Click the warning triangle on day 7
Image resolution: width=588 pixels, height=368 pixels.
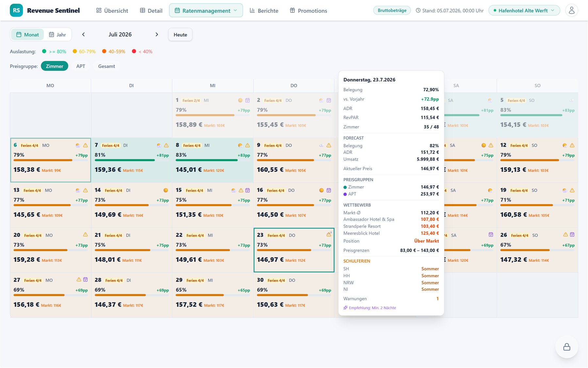pyautogui.click(x=166, y=145)
